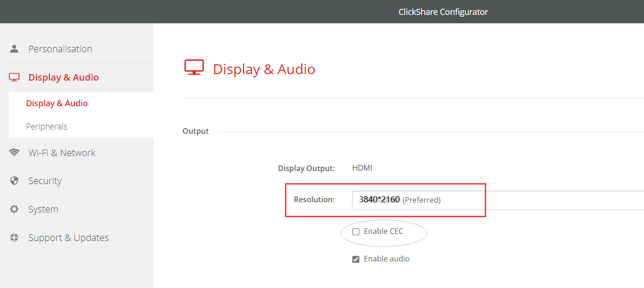Go to the Personalisation section
Image resolution: width=644 pixels, height=288 pixels.
pos(60,49)
